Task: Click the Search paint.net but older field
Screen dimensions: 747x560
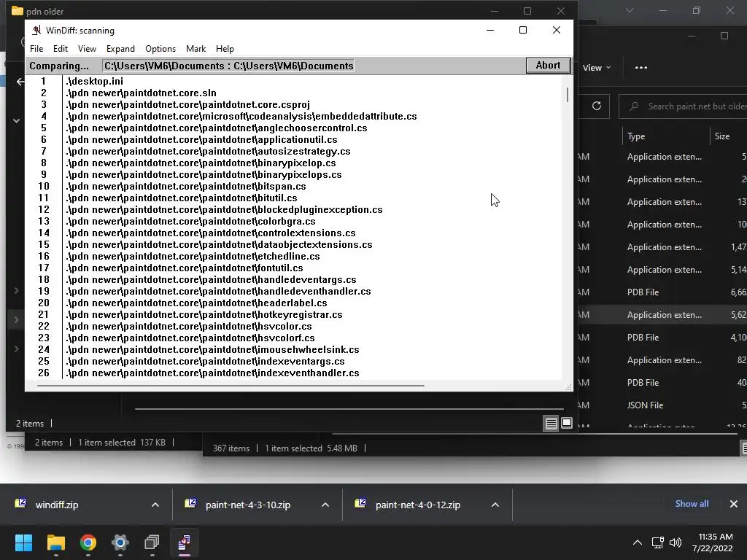Action: click(683, 106)
